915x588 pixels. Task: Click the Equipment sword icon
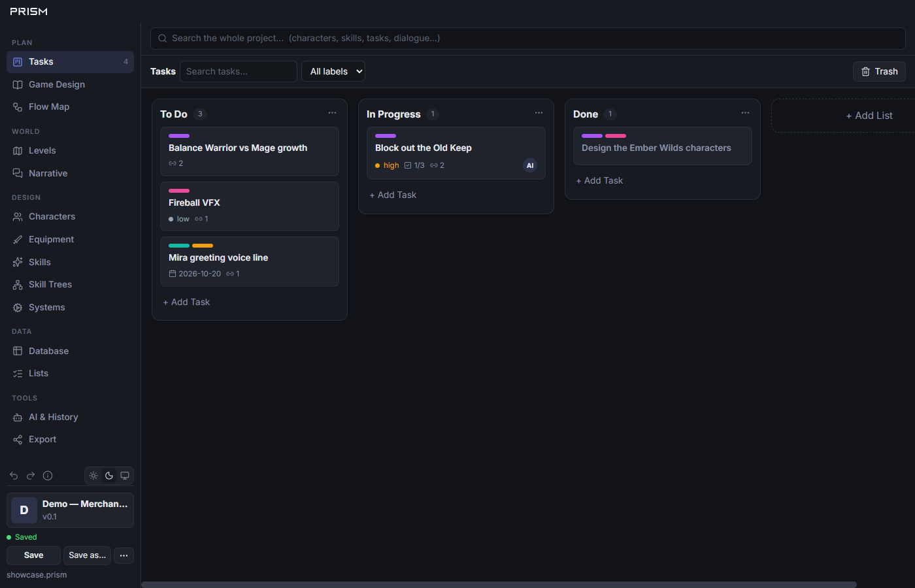(18, 239)
